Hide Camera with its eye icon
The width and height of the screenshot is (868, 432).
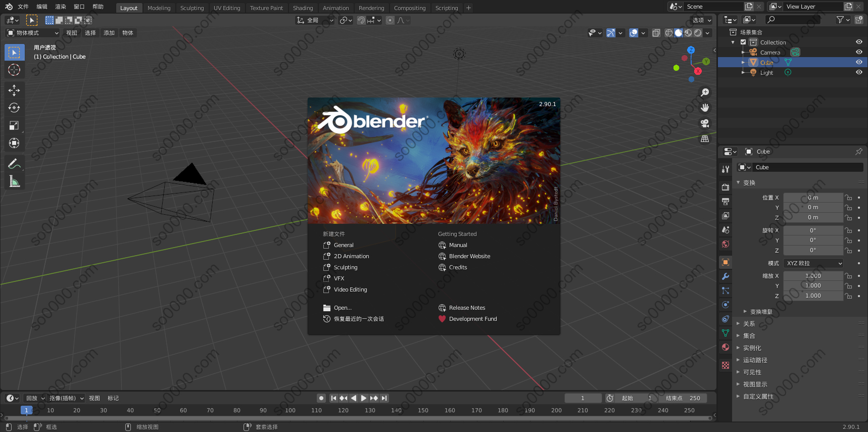(x=859, y=52)
